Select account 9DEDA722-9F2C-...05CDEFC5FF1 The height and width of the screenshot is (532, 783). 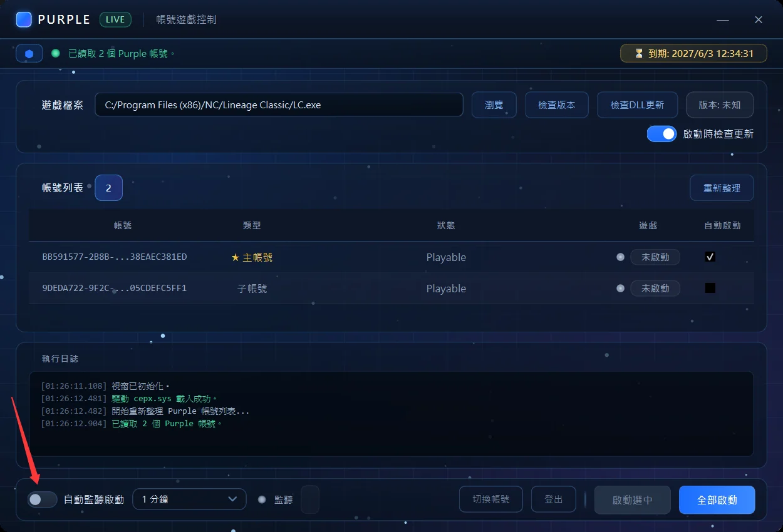coord(115,289)
